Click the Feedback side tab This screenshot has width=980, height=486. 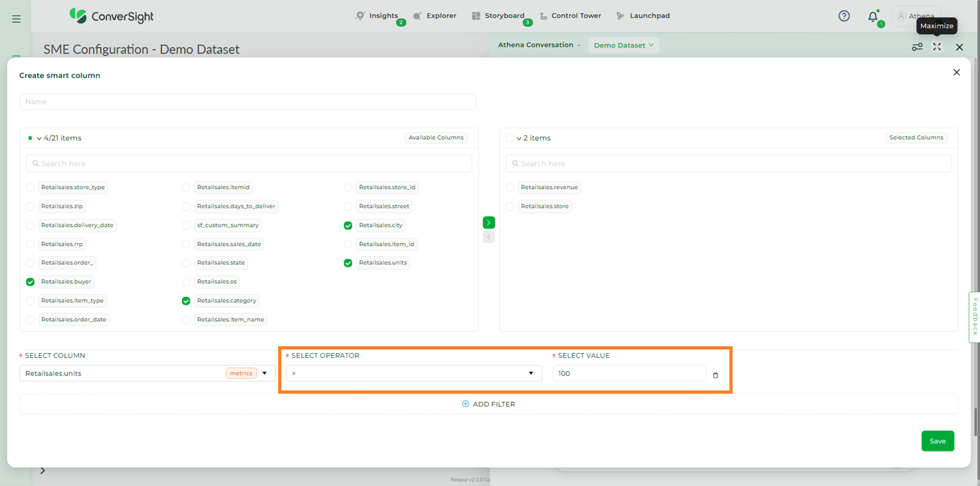tap(974, 317)
